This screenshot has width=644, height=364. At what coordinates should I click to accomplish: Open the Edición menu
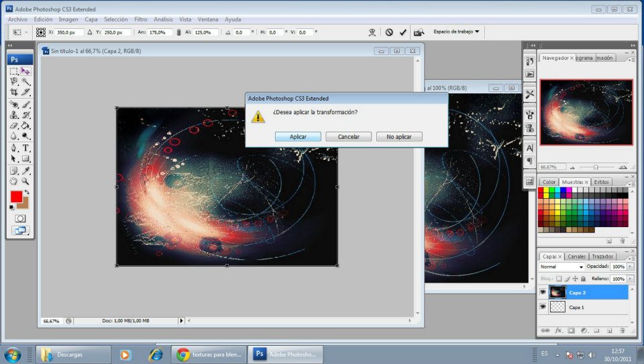click(43, 19)
